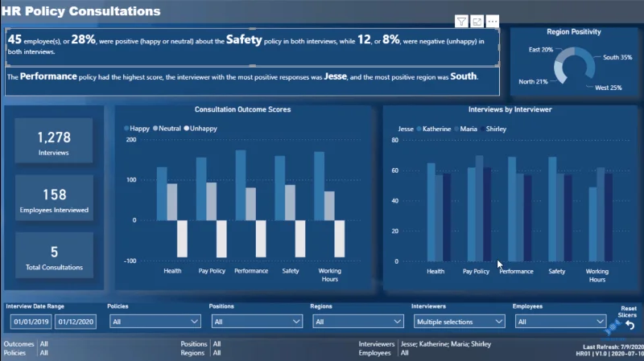Open the Regions dropdown slicer

click(358, 322)
